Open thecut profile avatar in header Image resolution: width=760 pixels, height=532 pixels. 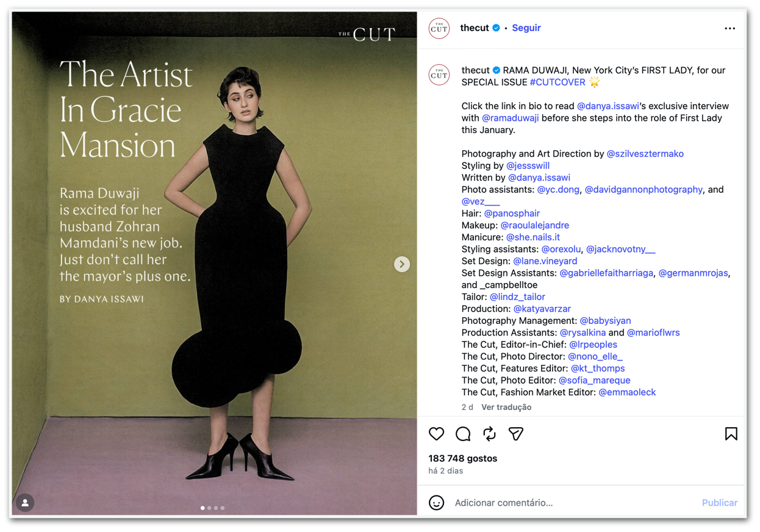[x=439, y=28]
